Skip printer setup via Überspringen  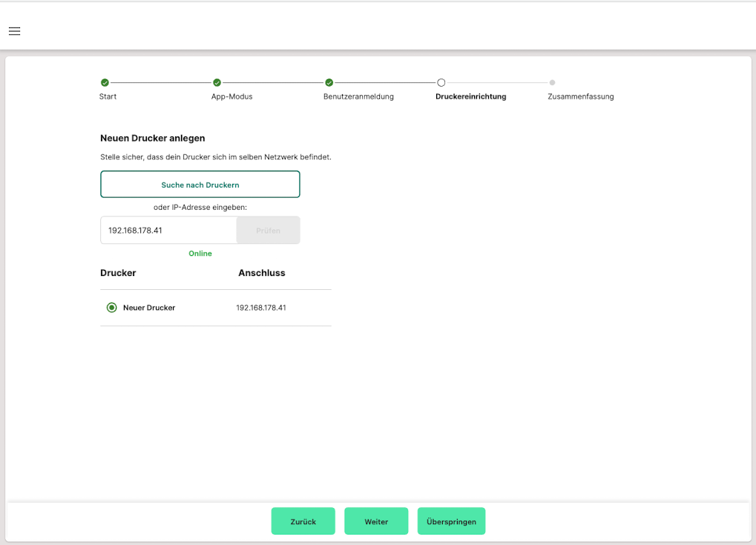tap(451, 521)
